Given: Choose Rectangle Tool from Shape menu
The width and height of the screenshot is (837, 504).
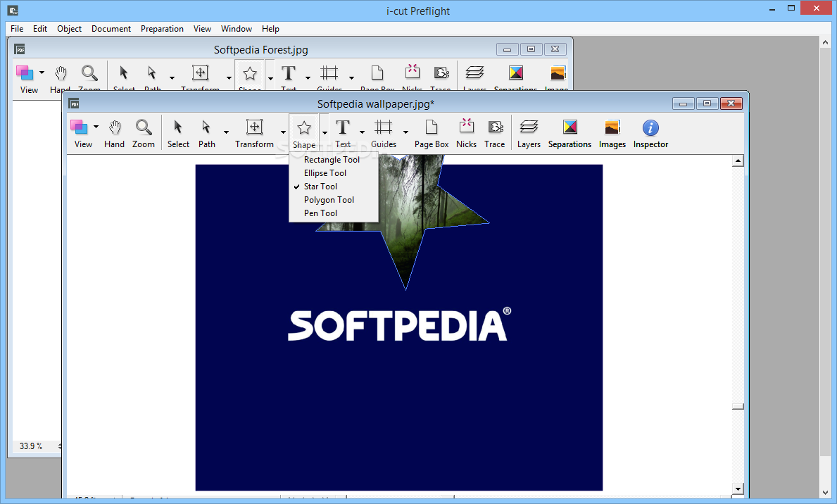Looking at the screenshot, I should tap(334, 160).
